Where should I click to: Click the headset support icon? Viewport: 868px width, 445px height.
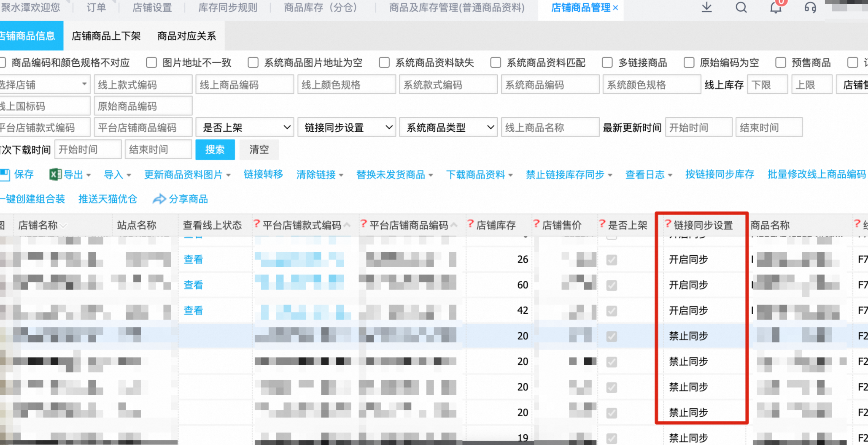coord(810,7)
